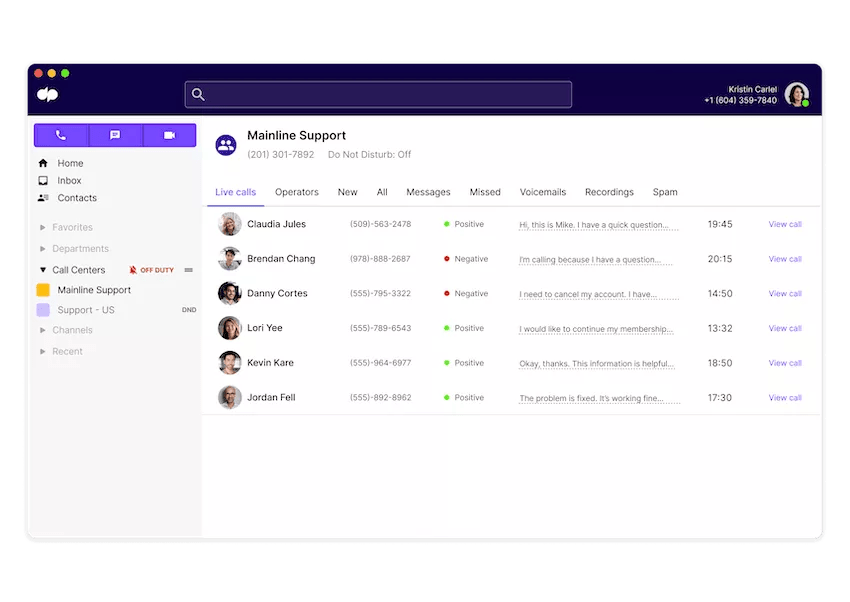Viewport: 850px width, 602px height.
Task: Collapse the Call Centers section
Action: click(42, 270)
